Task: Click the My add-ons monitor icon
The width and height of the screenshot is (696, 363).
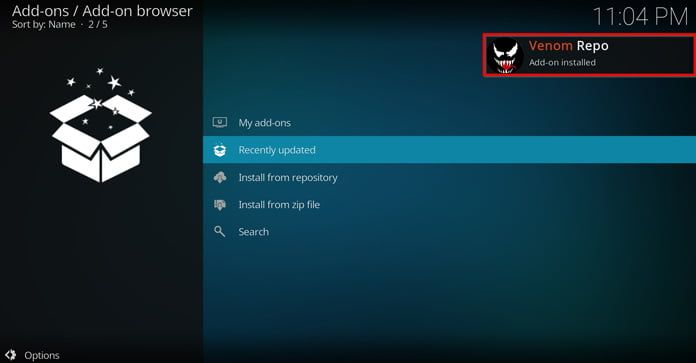Action: [220, 122]
